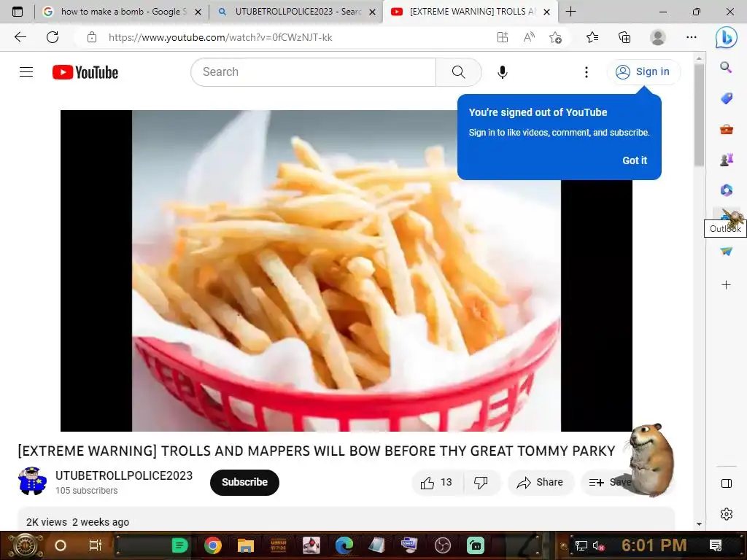Image resolution: width=747 pixels, height=560 pixels.
Task: Open YouTube settings three-dot menu
Action: tap(587, 72)
